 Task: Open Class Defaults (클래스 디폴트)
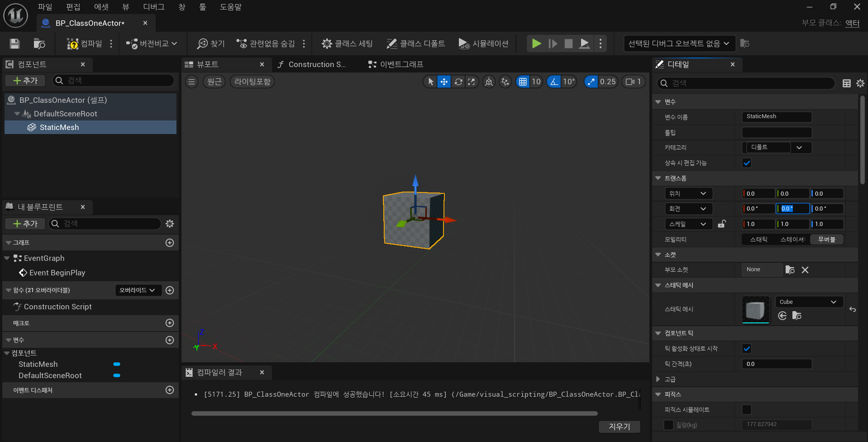click(415, 43)
